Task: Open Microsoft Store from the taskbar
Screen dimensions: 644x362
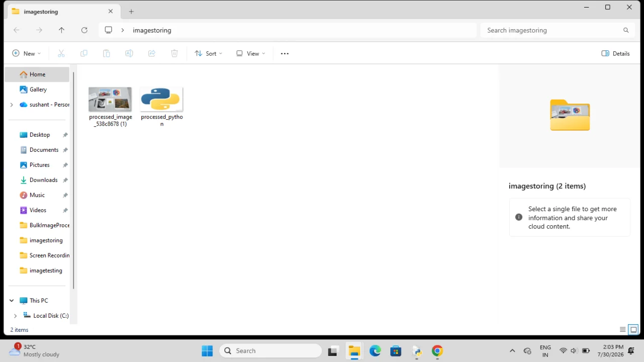Action: point(396,351)
